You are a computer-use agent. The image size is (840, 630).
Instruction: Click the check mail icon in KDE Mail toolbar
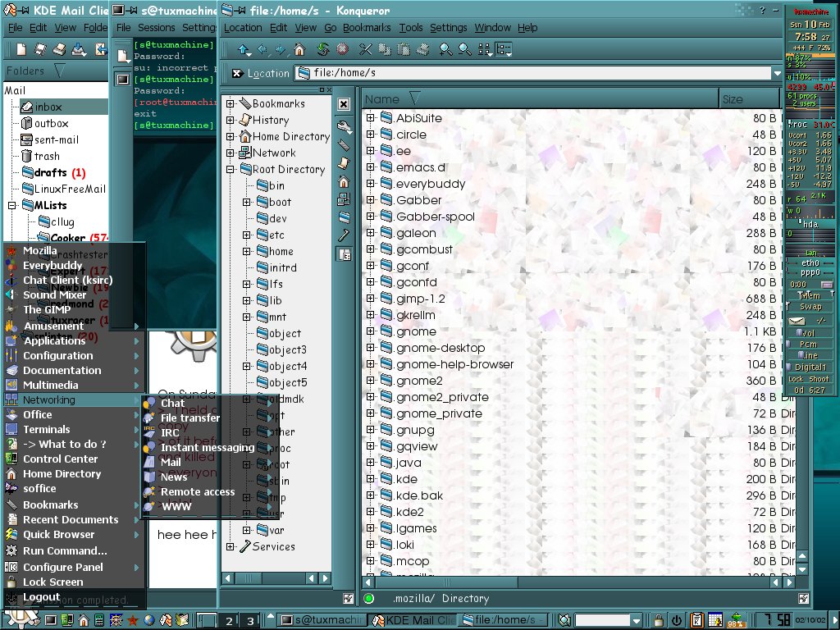point(79,50)
